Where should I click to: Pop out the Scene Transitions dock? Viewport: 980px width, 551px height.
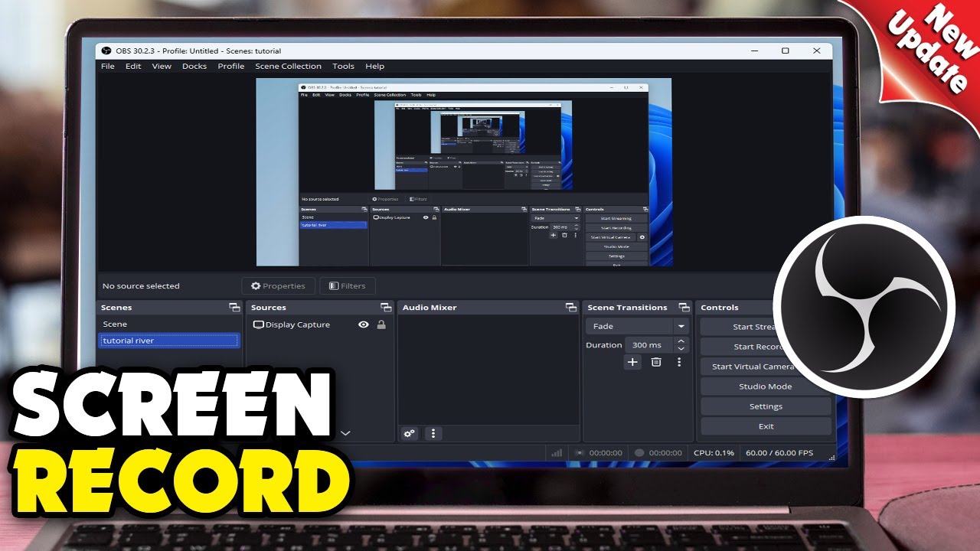pos(684,308)
